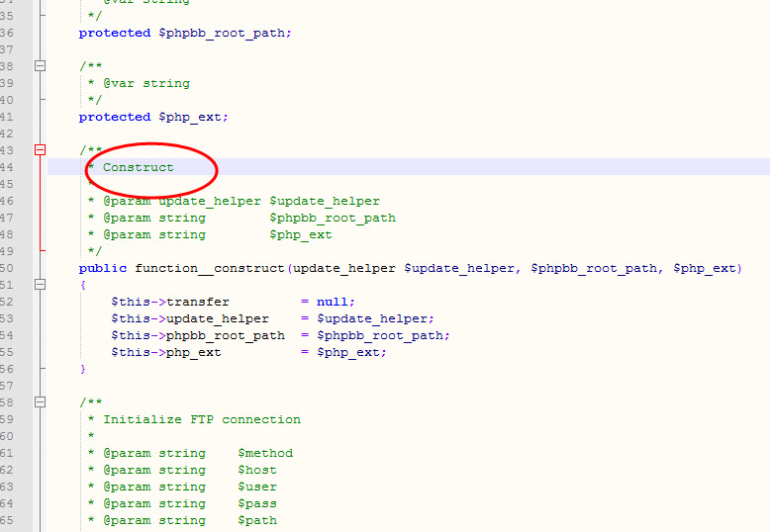The width and height of the screenshot is (770, 532).
Task: Click line number 41 in the margin
Action: tap(7, 117)
